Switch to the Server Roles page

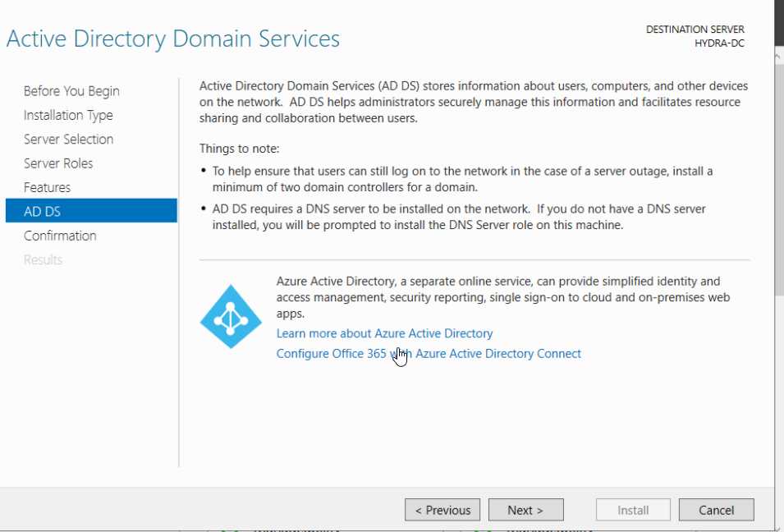(58, 163)
